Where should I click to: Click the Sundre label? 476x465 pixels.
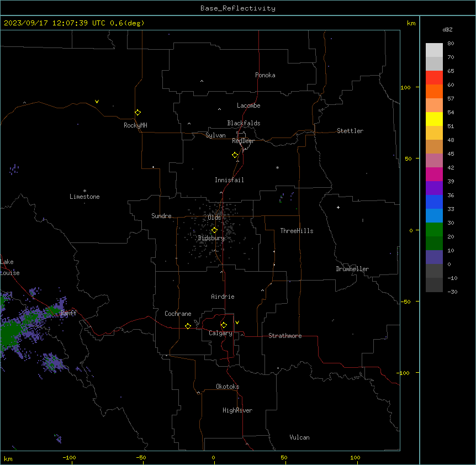coord(161,216)
